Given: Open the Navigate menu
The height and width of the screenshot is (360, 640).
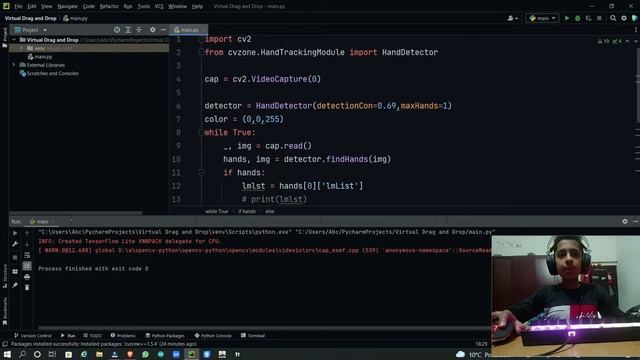Looking at the screenshot, I should 67,7.
